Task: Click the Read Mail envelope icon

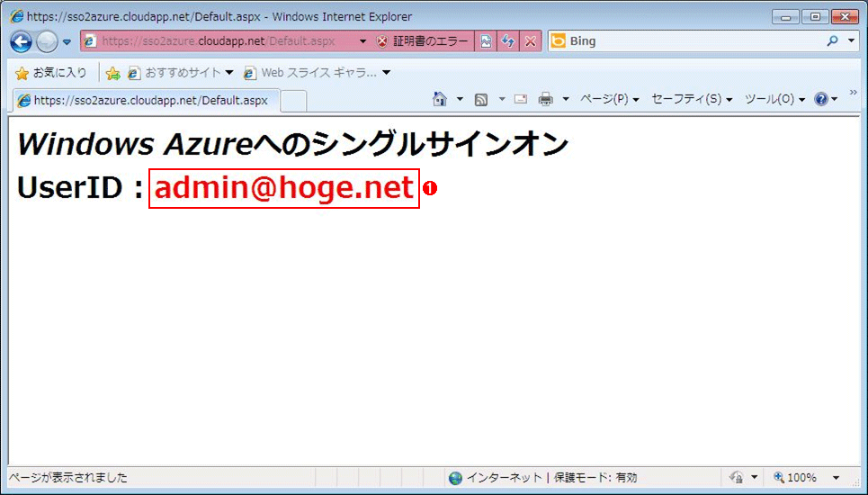Action: coord(521,99)
